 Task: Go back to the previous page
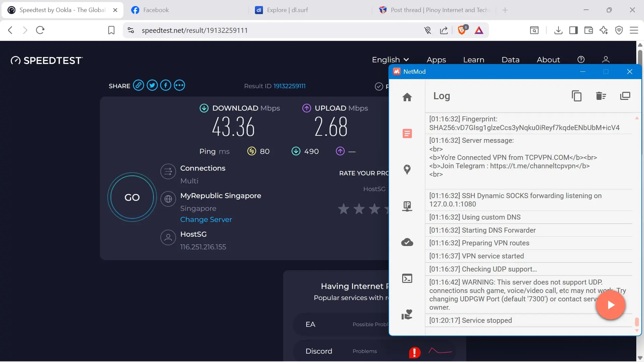coord(10,30)
